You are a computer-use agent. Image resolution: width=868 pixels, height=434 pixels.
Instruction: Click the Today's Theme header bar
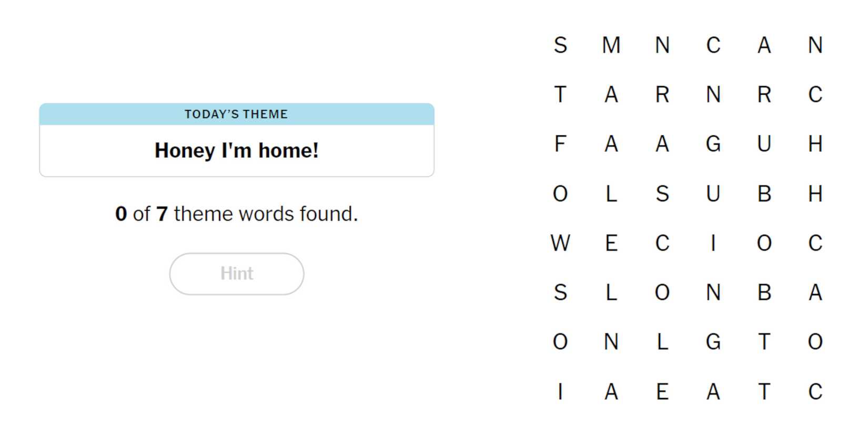[237, 114]
